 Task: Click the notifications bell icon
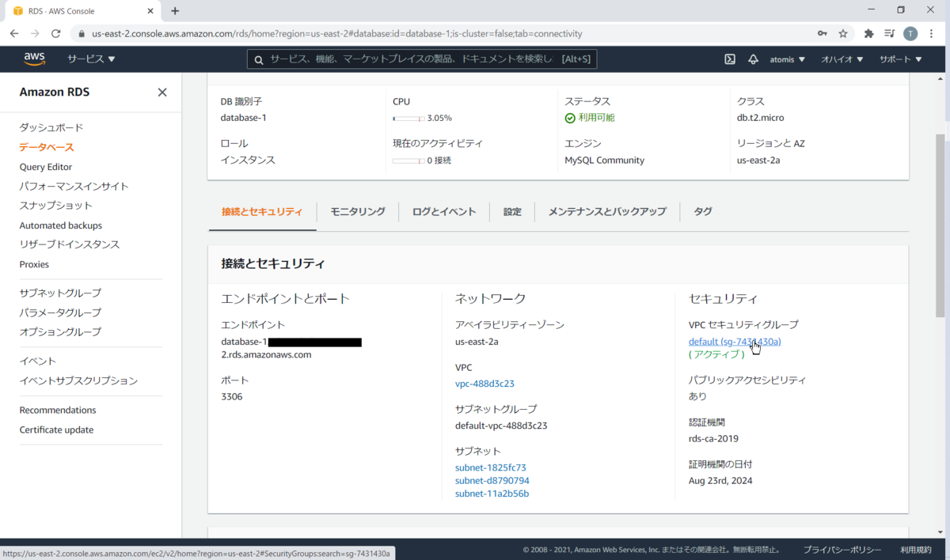(754, 59)
